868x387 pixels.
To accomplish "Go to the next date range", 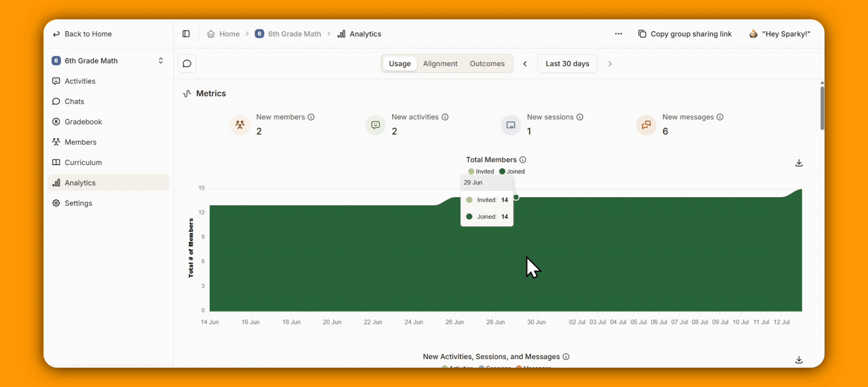I will pos(610,63).
